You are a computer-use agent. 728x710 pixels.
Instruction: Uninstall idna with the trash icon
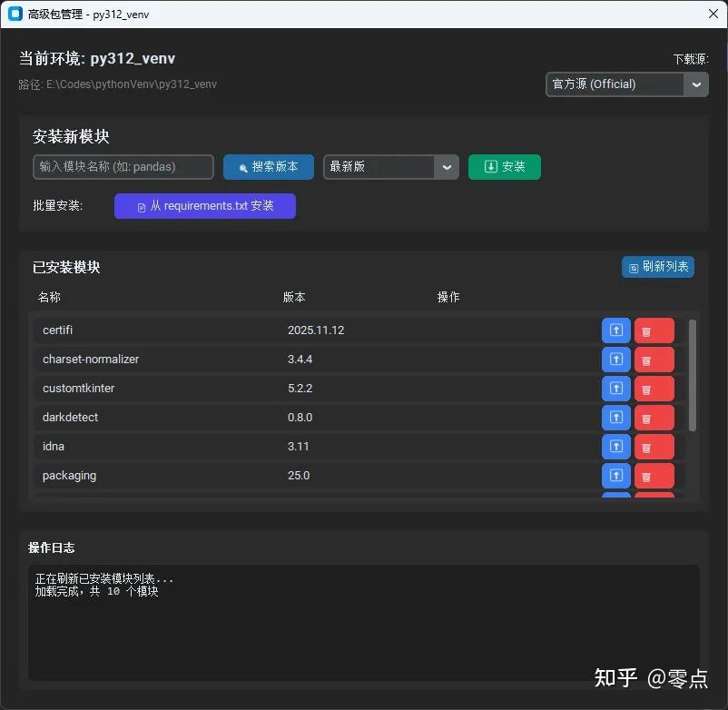(x=654, y=448)
